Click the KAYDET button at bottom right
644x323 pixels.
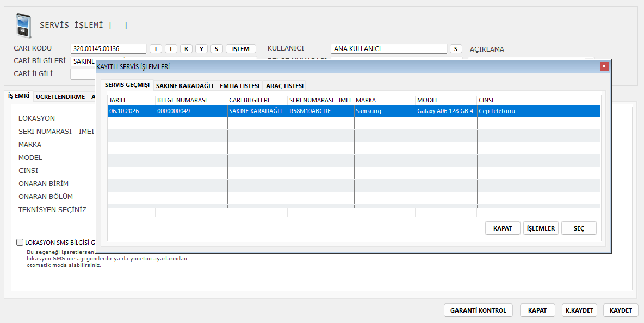(621, 310)
